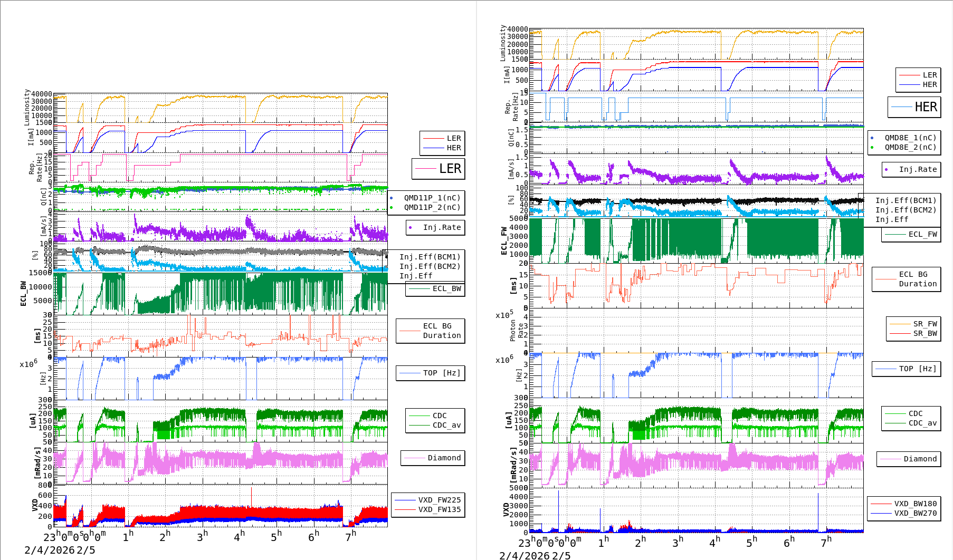Click the VXD_BW180 legend entry
The width and height of the screenshot is (953, 560).
pyautogui.click(x=915, y=504)
